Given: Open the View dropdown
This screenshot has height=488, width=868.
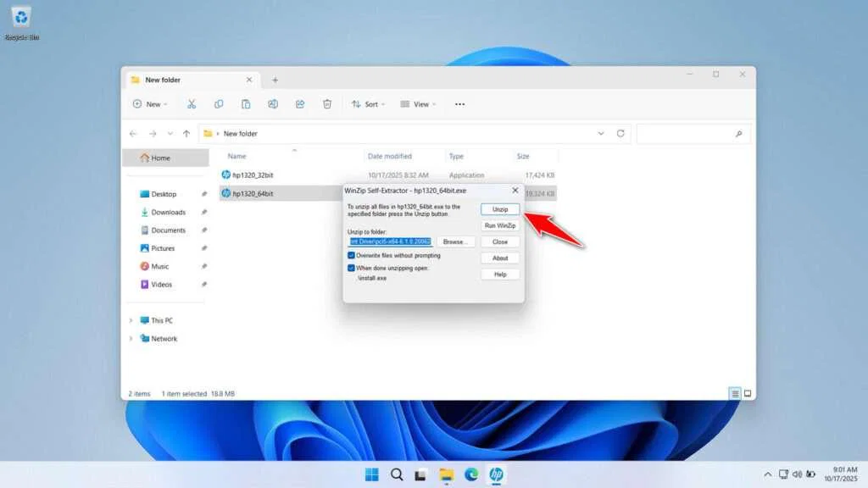Looking at the screenshot, I should click(x=419, y=103).
